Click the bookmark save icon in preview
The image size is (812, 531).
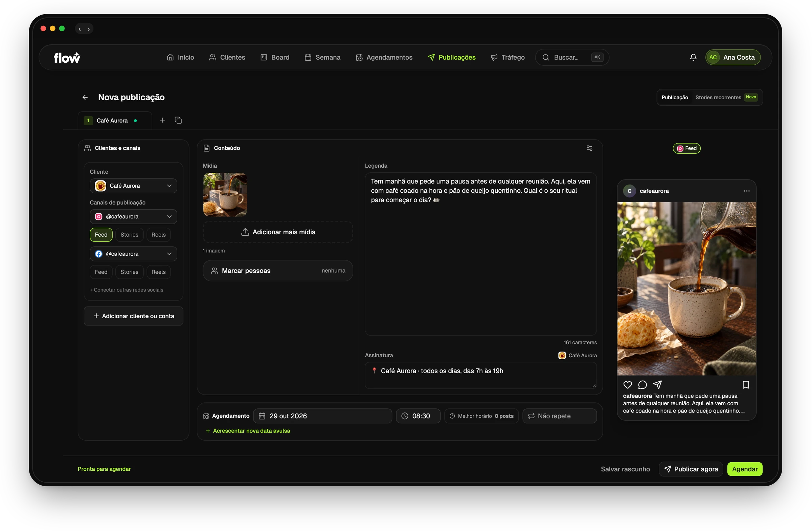pos(746,385)
